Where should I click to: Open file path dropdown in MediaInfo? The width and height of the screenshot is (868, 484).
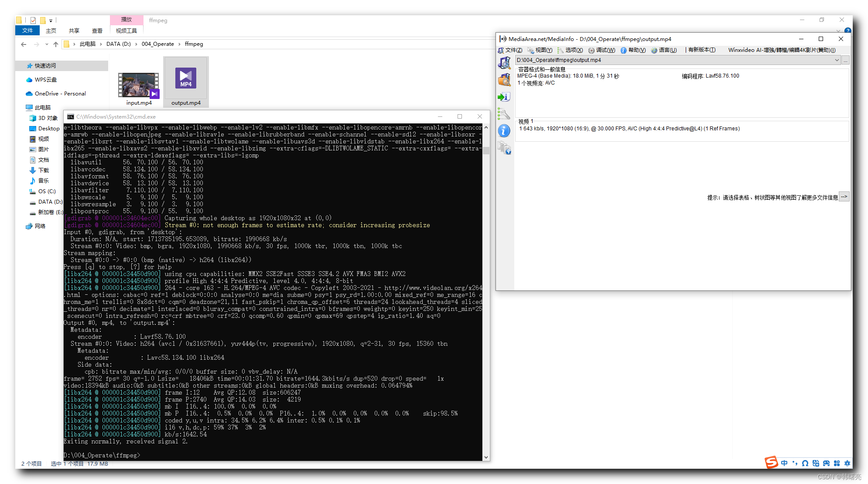tap(837, 60)
